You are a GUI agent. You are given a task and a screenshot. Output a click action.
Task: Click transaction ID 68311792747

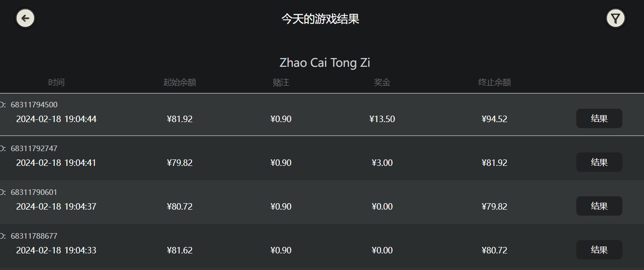(34, 148)
